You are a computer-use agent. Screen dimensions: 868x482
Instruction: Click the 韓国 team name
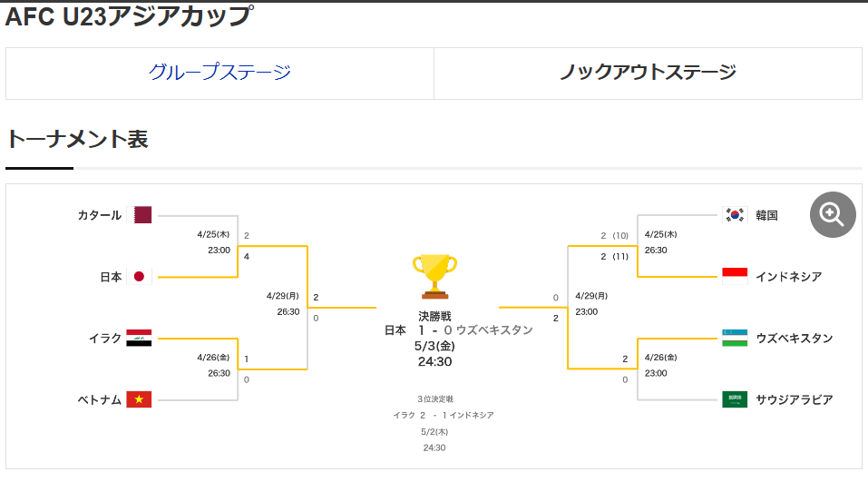click(x=766, y=215)
